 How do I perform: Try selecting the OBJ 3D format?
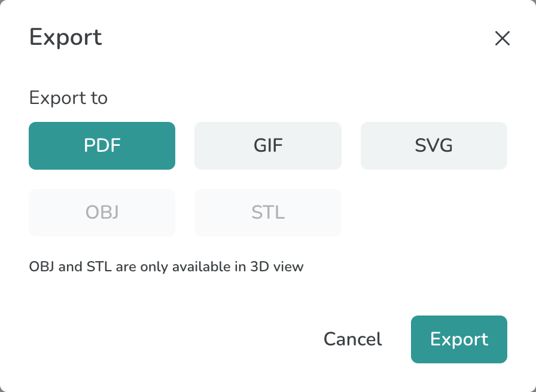pyautogui.click(x=102, y=212)
